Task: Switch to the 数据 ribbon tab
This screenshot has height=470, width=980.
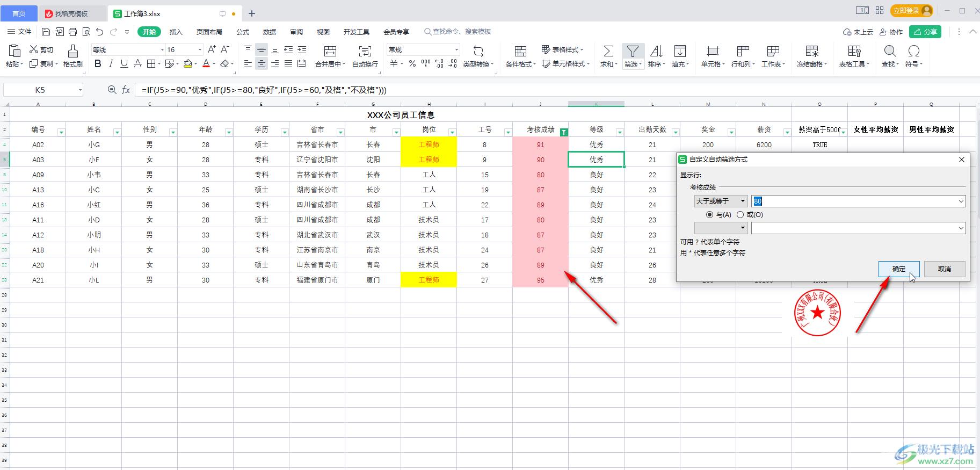Action: click(x=270, y=32)
